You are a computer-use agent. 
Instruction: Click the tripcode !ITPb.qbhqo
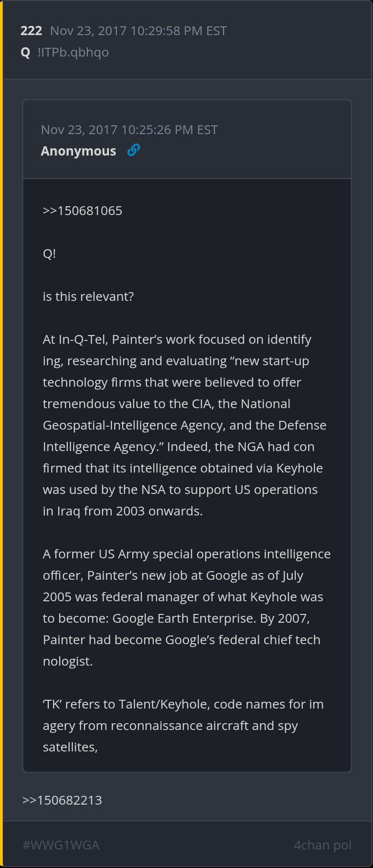[x=73, y=52]
